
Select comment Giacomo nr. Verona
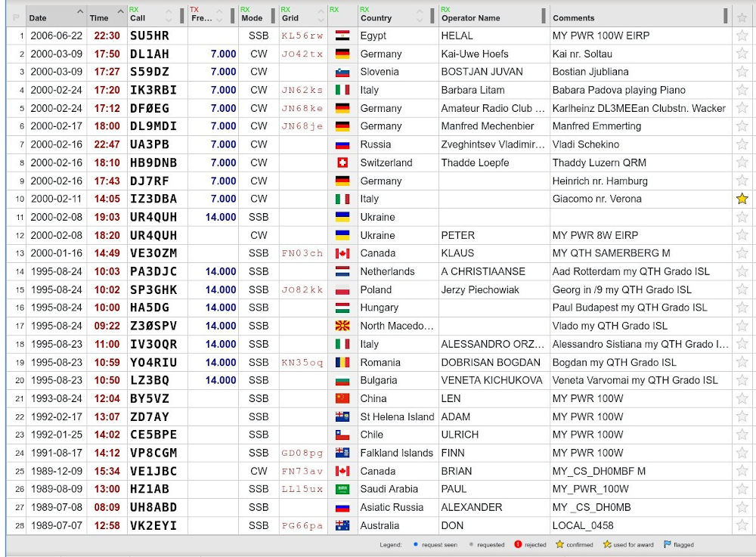(x=641, y=199)
